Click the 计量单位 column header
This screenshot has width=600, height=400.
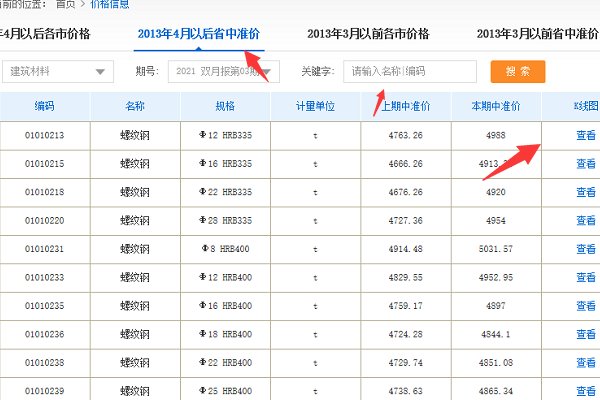[315, 106]
